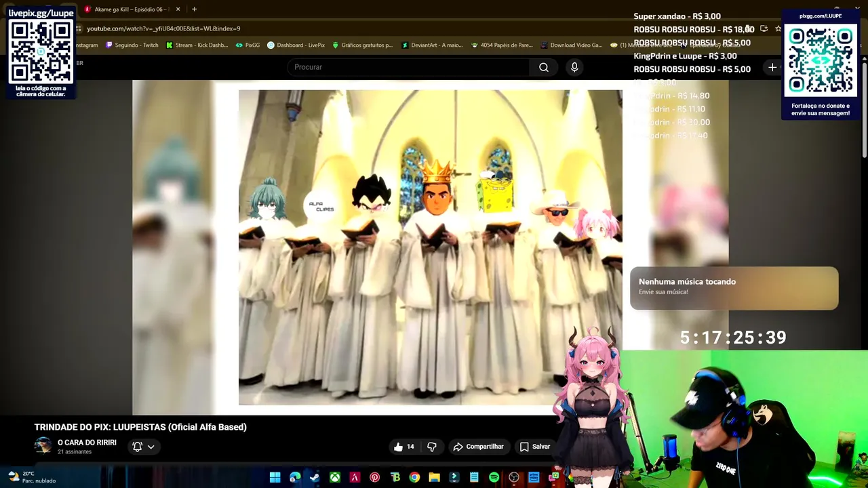This screenshot has height=488, width=868.
Task: Share the video via Compartilhar
Action: pyautogui.click(x=479, y=447)
